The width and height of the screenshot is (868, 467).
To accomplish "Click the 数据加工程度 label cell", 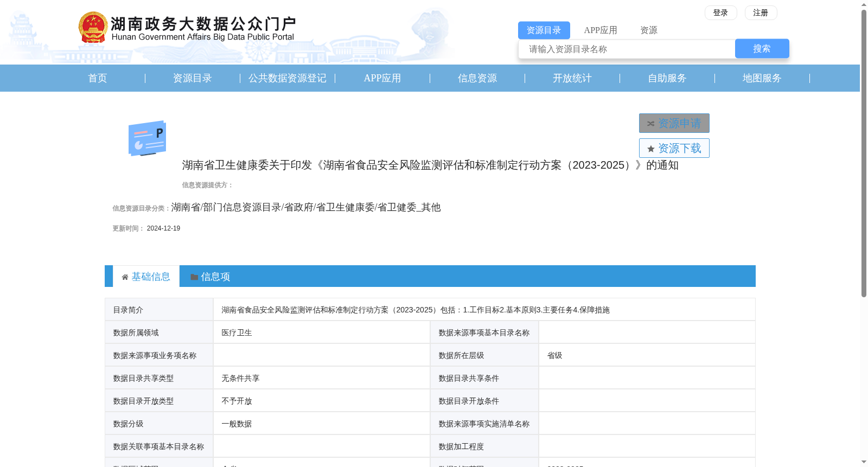I will [x=484, y=446].
